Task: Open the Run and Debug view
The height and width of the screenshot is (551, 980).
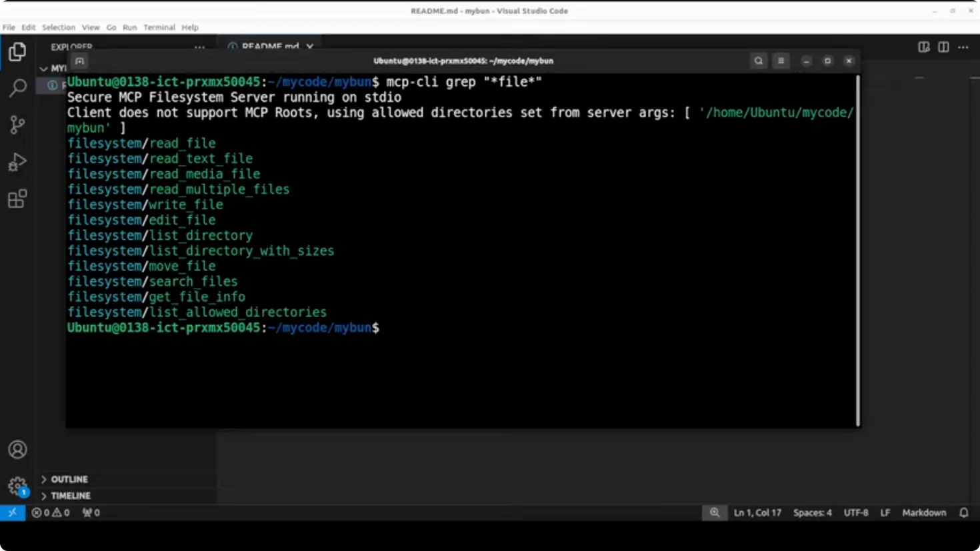Action: 17,161
